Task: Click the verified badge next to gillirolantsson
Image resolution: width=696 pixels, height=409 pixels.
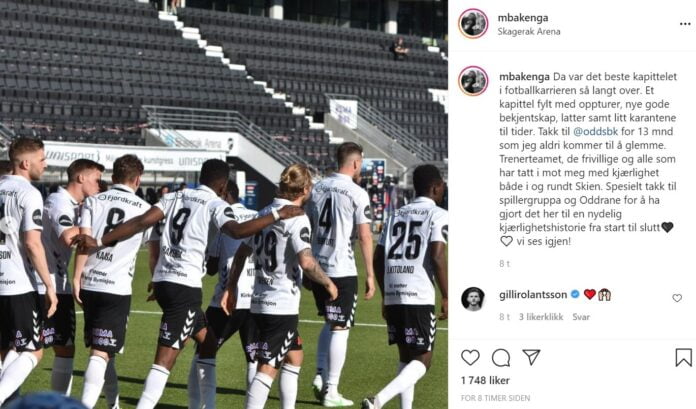Action: point(575,294)
